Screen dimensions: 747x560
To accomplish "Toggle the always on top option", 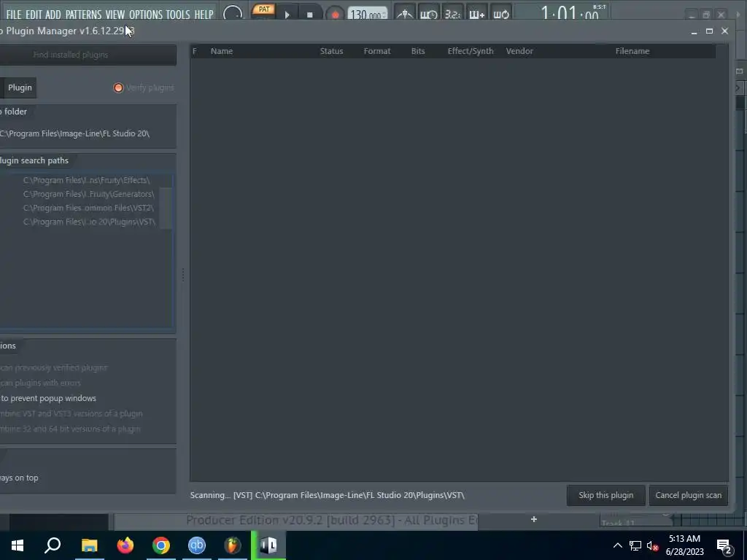I will [19, 478].
